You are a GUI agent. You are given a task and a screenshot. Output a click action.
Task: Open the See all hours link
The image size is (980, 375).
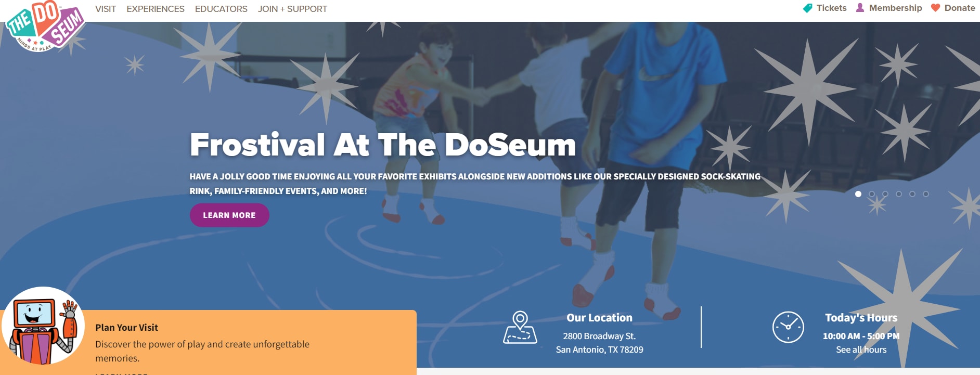click(861, 350)
